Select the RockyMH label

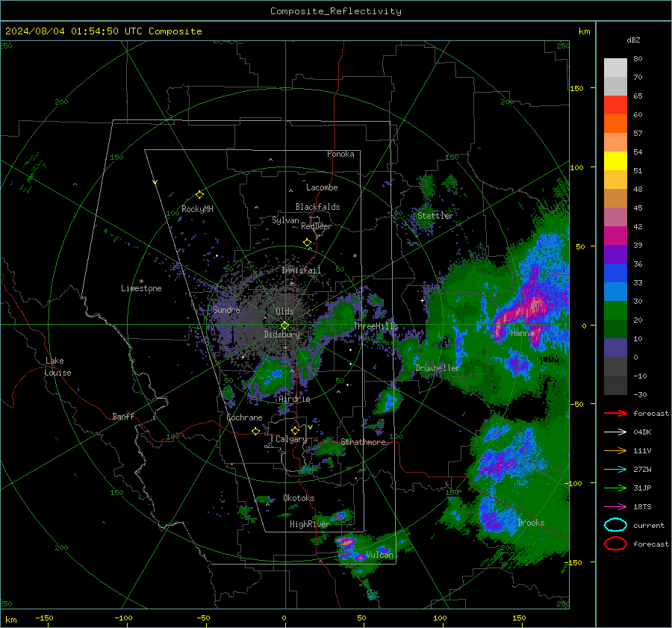tap(197, 209)
